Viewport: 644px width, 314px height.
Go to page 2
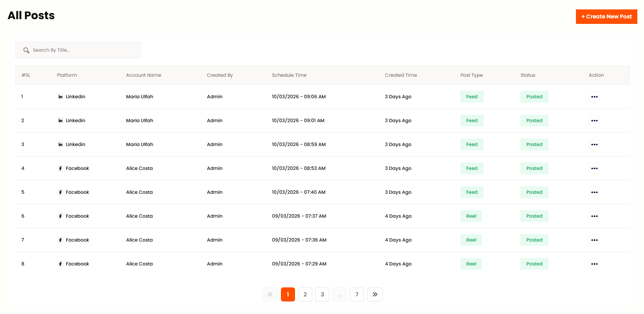point(305,294)
